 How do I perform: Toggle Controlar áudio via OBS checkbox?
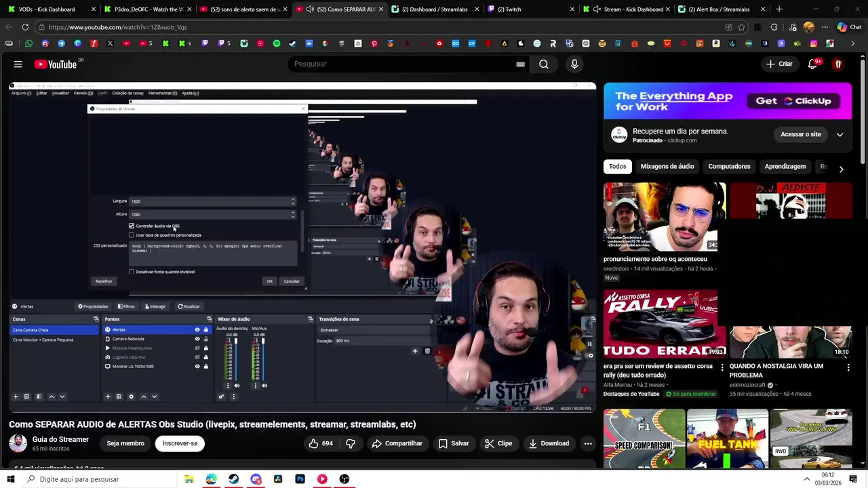click(132, 226)
